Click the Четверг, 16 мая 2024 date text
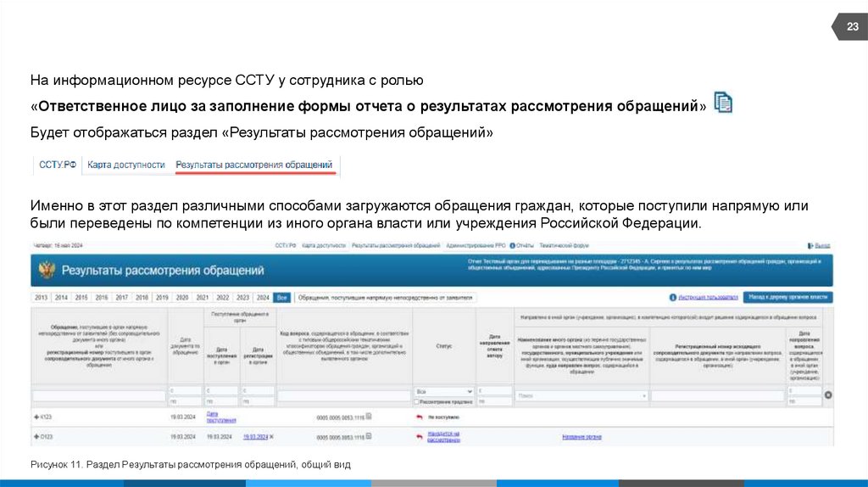The width and height of the screenshot is (868, 487). 58,245
